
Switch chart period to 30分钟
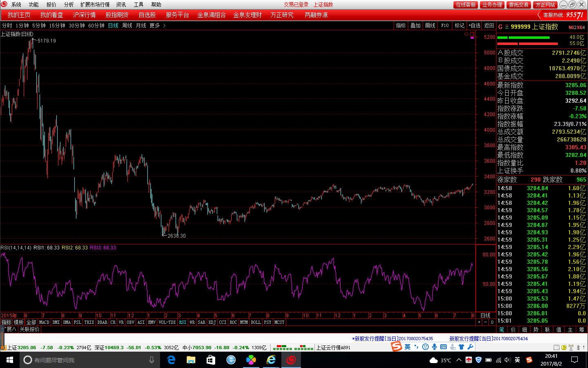(x=77, y=25)
